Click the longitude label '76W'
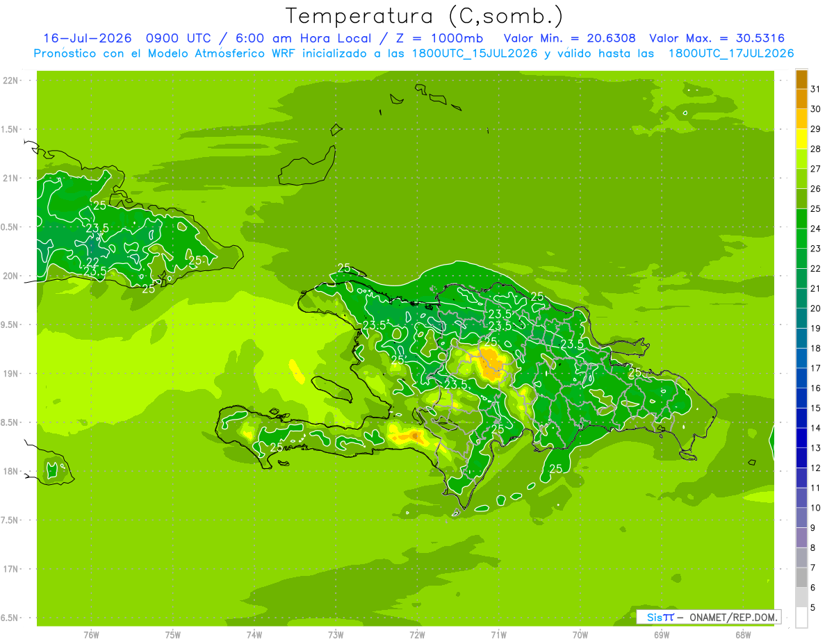The width and height of the screenshot is (834, 644). (91, 635)
